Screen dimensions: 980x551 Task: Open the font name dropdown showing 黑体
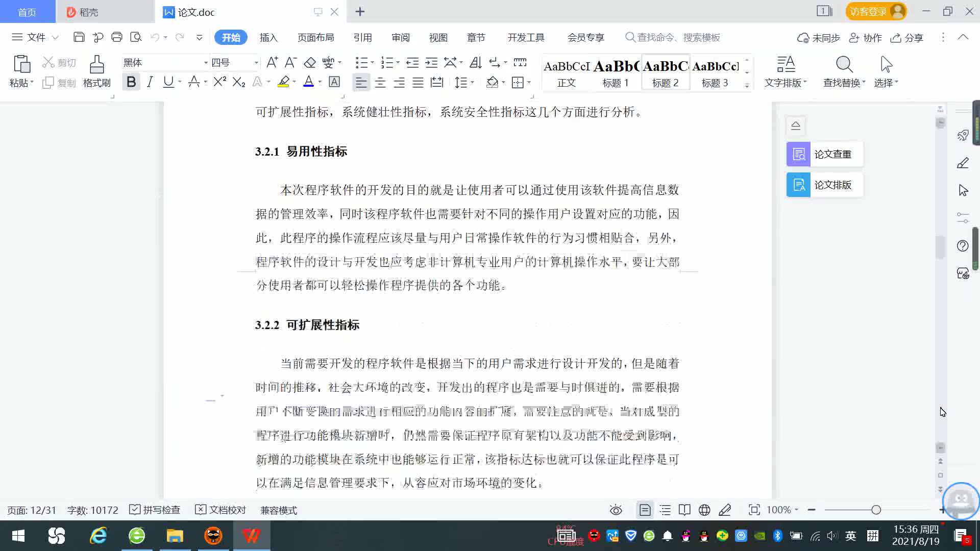coord(206,63)
